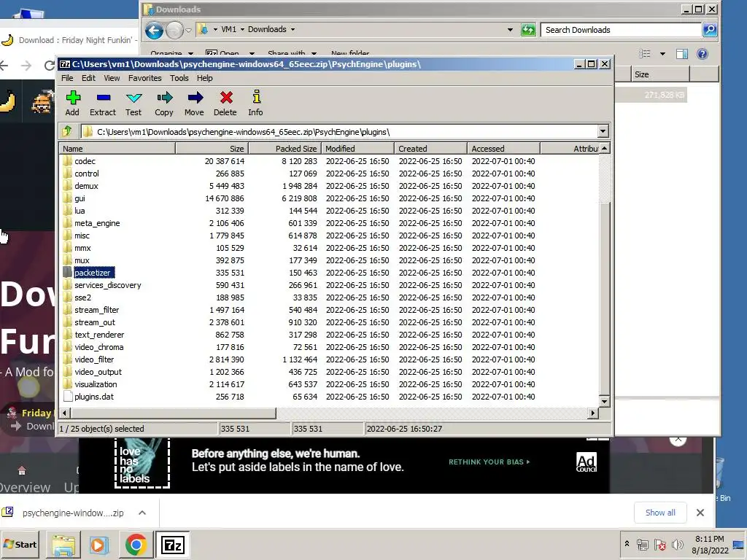Click the clock in the taskbar

[709, 544]
